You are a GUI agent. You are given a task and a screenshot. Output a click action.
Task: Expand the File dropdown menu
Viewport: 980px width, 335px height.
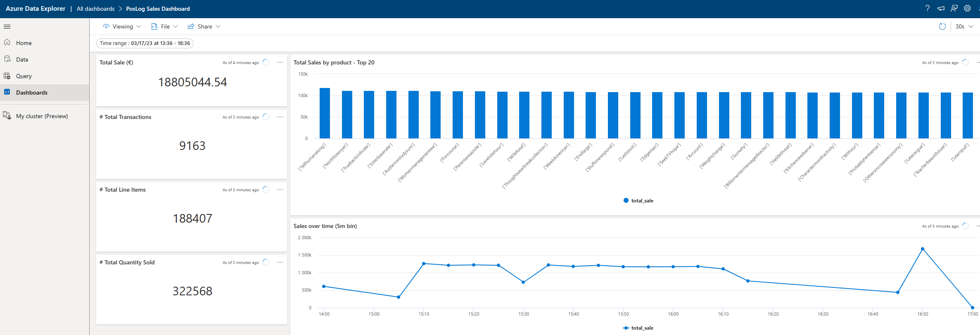[x=165, y=26]
